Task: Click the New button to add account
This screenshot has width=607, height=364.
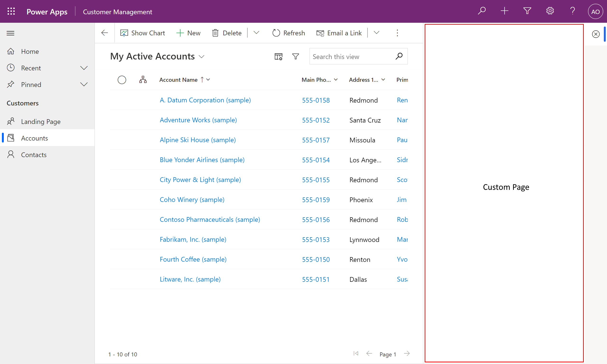Action: coord(188,32)
